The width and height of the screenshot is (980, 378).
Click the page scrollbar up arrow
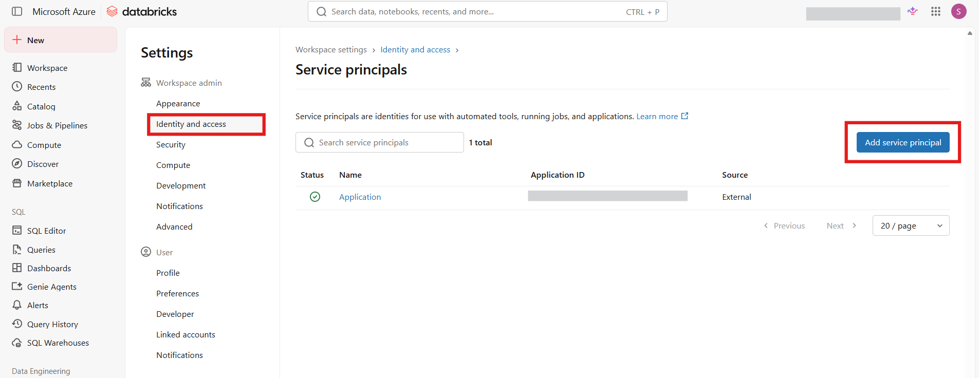click(x=970, y=33)
